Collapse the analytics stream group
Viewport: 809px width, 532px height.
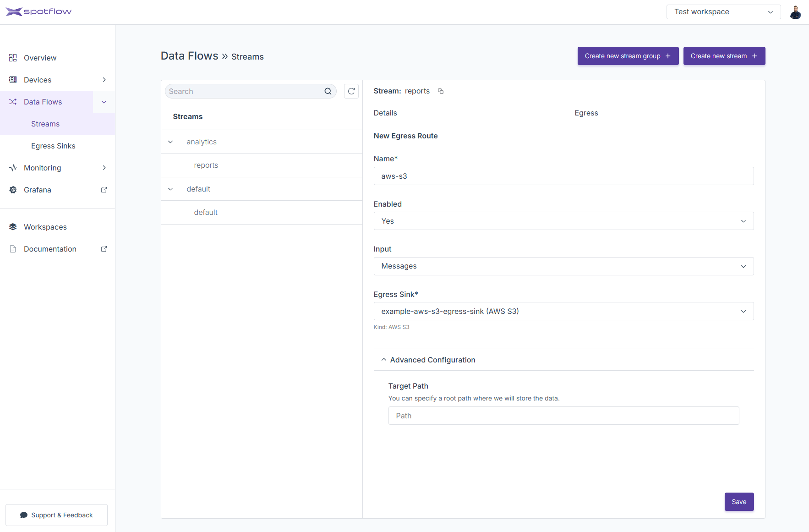[170, 142]
